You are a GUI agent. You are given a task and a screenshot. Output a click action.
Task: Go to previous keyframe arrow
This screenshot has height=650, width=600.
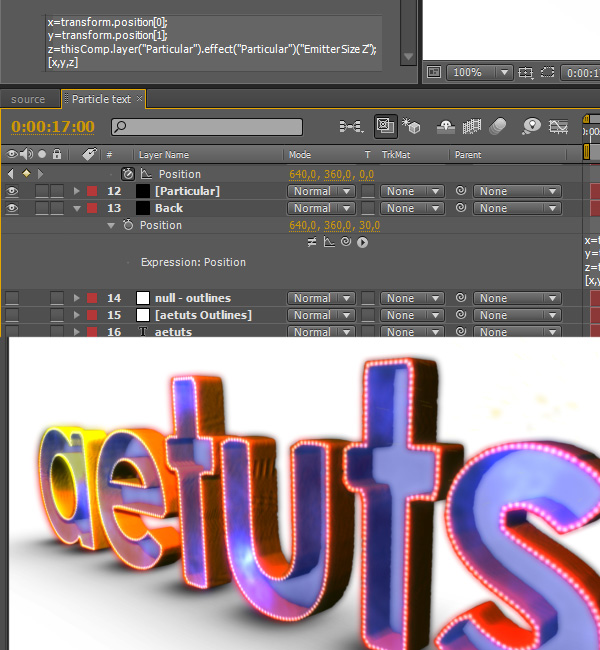click(11, 174)
